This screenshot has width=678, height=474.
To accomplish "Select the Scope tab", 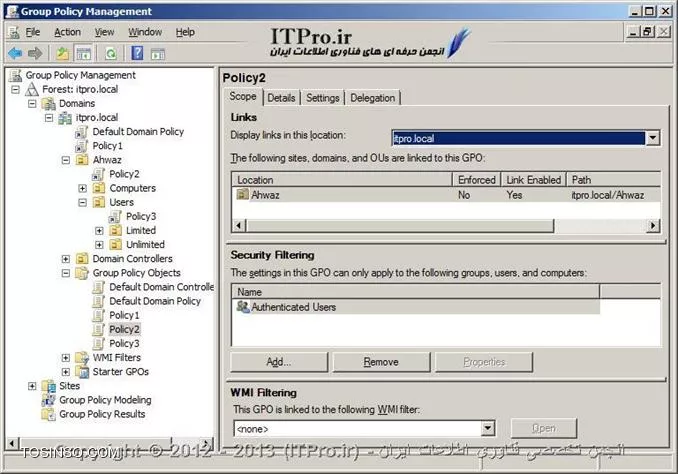I will [243, 96].
